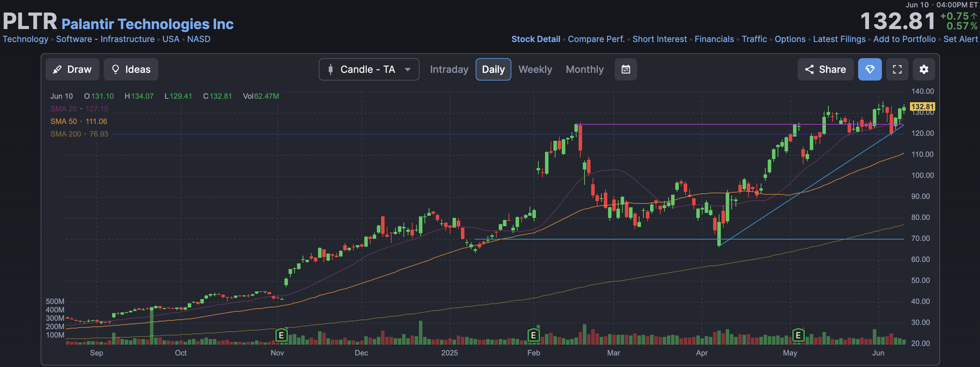Click the November earnings E marker
This screenshot has width=980, height=367.
pyautogui.click(x=281, y=335)
